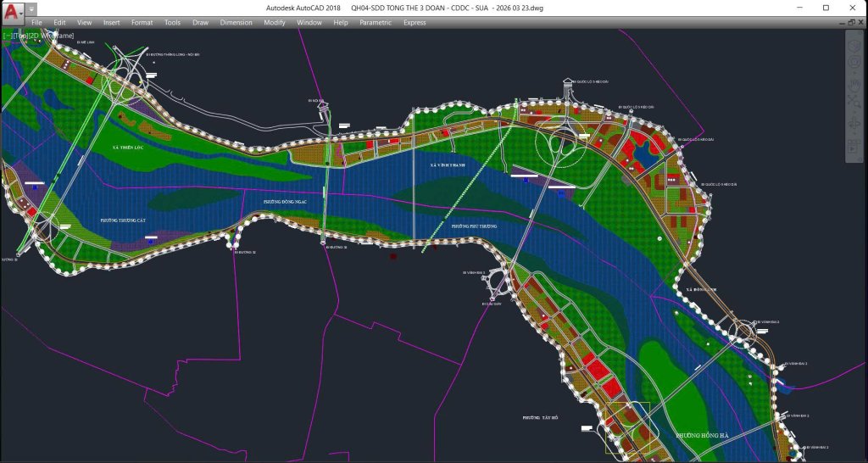868x463 pixels.
Task: Open the [2D Wireframe] visual style menu
Action: tap(52, 36)
